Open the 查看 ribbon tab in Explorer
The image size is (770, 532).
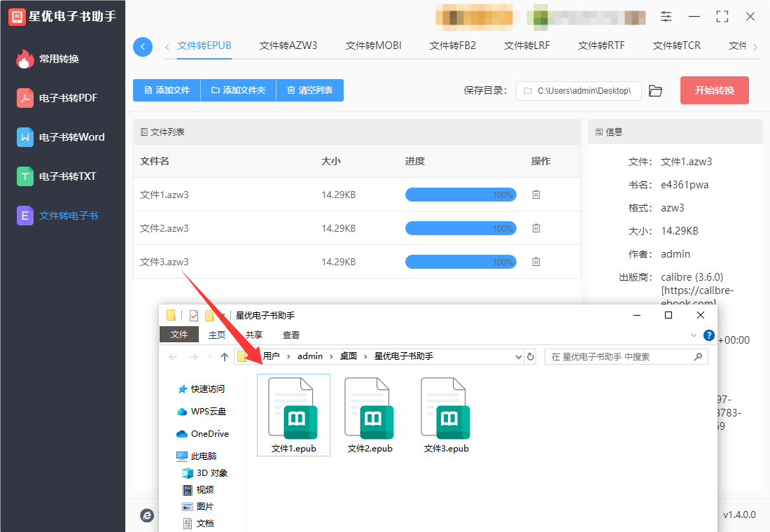click(290, 335)
